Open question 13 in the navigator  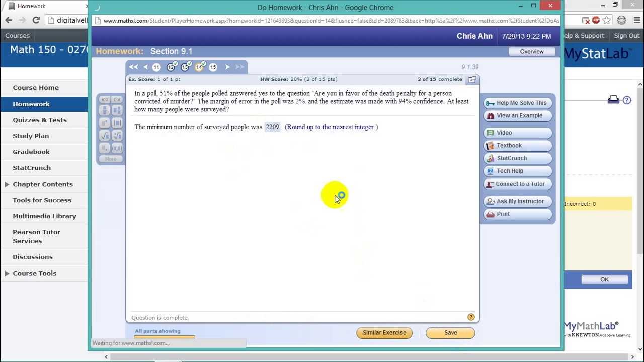pyautogui.click(x=185, y=67)
